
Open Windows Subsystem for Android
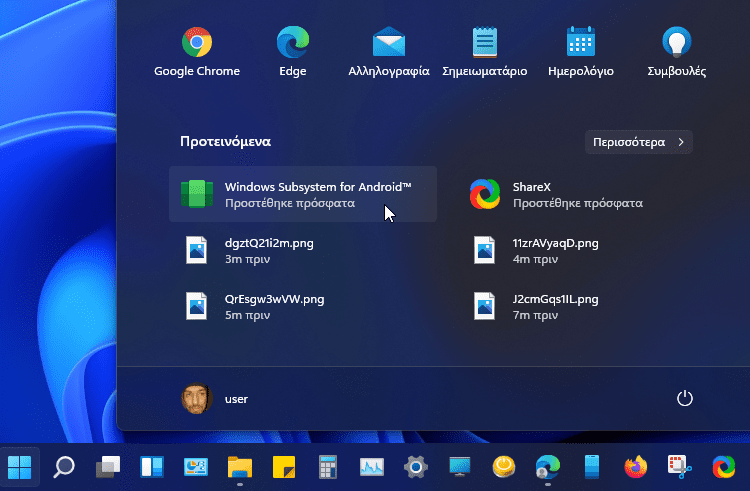[302, 194]
